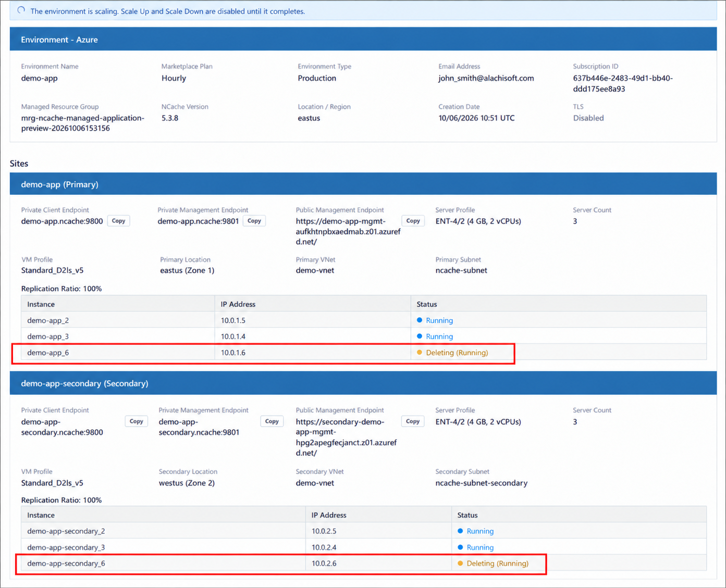
Task: Click Deleting (Running) status of demo-app-secondary_6
Action: click(498, 564)
